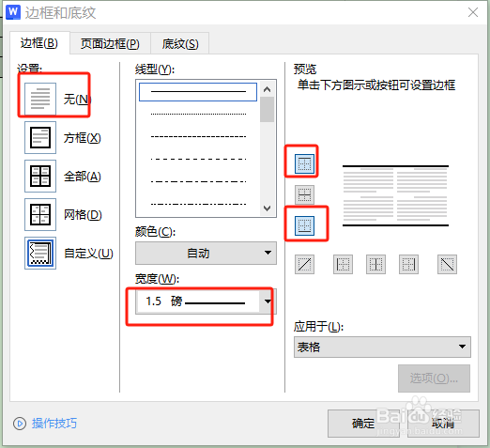Toggle the left border button
Screen dimensions: 490x448
[343, 265]
